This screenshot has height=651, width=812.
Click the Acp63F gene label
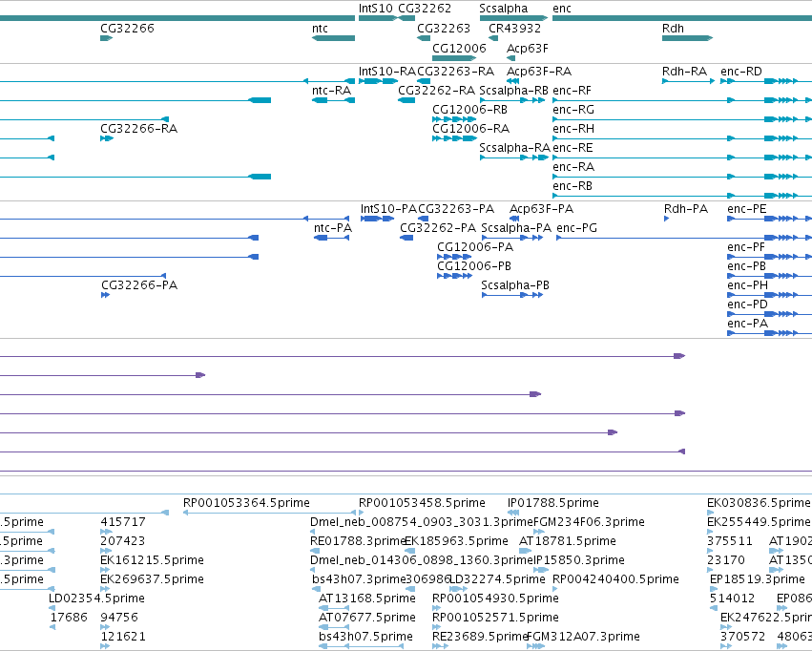click(527, 48)
